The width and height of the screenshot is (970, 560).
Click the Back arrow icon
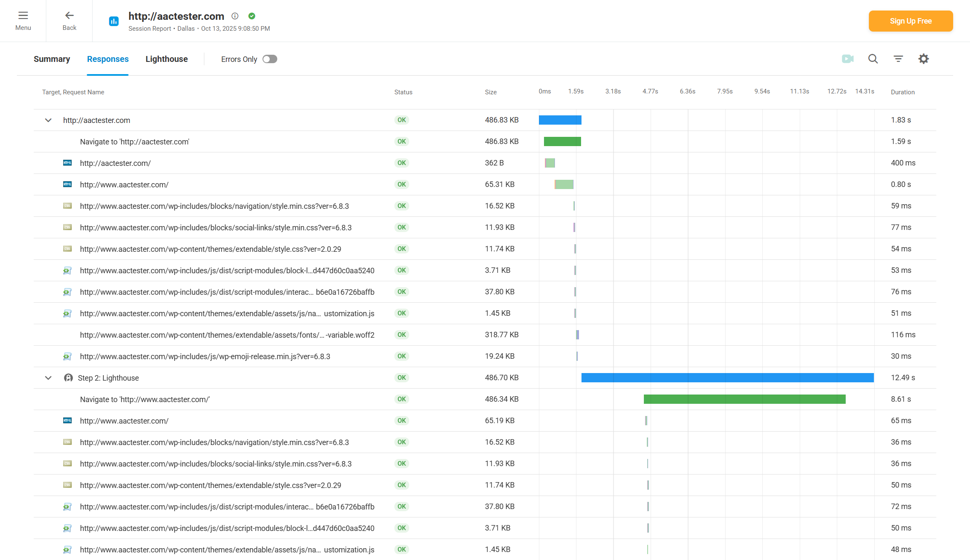coord(70,16)
